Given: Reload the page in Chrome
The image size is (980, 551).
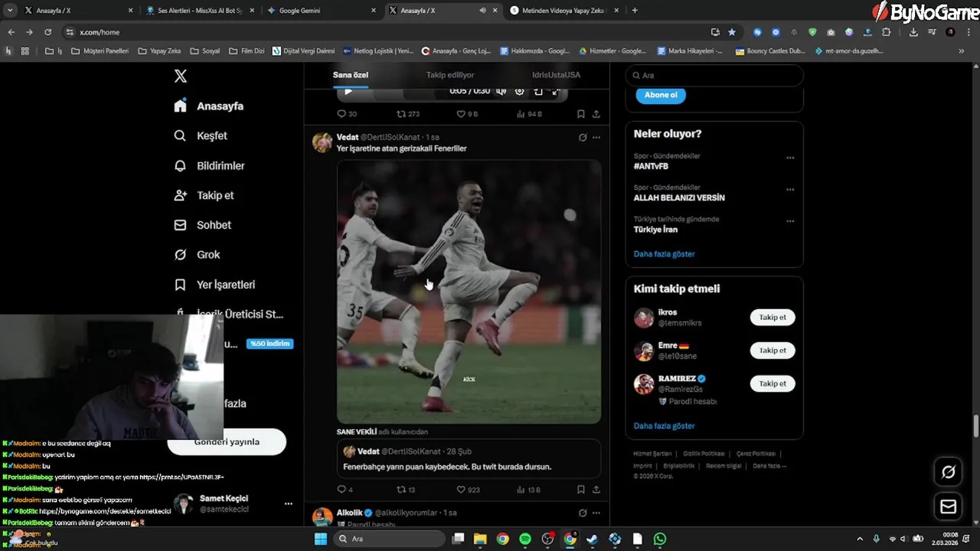Looking at the screenshot, I should tap(47, 32).
